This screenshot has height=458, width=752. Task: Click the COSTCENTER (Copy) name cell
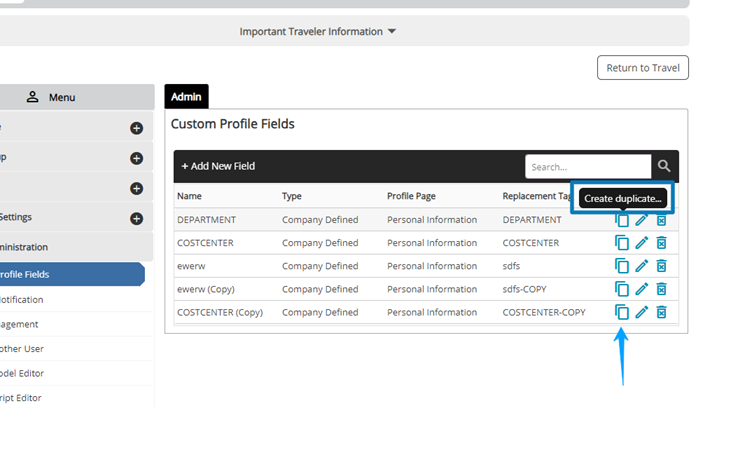click(x=220, y=312)
